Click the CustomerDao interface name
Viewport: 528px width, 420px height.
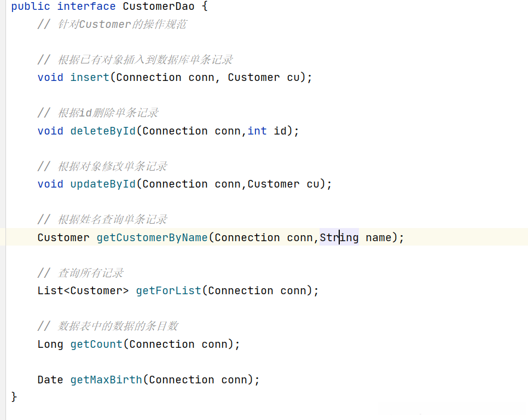click(158, 7)
